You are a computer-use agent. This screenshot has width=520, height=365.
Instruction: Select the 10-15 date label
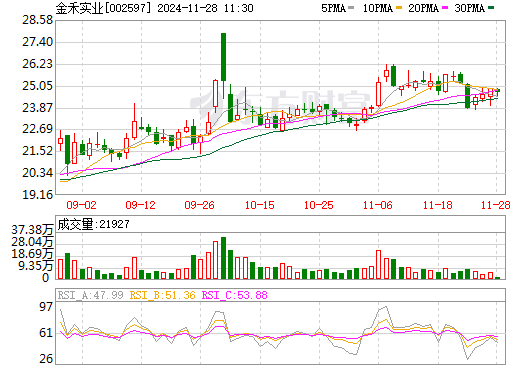point(260,205)
